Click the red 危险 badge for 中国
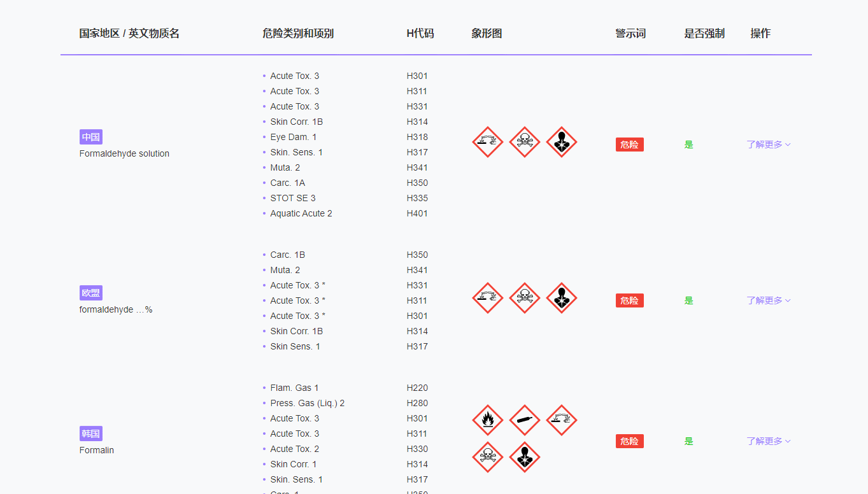Image resolution: width=868 pixels, height=494 pixels. [629, 145]
